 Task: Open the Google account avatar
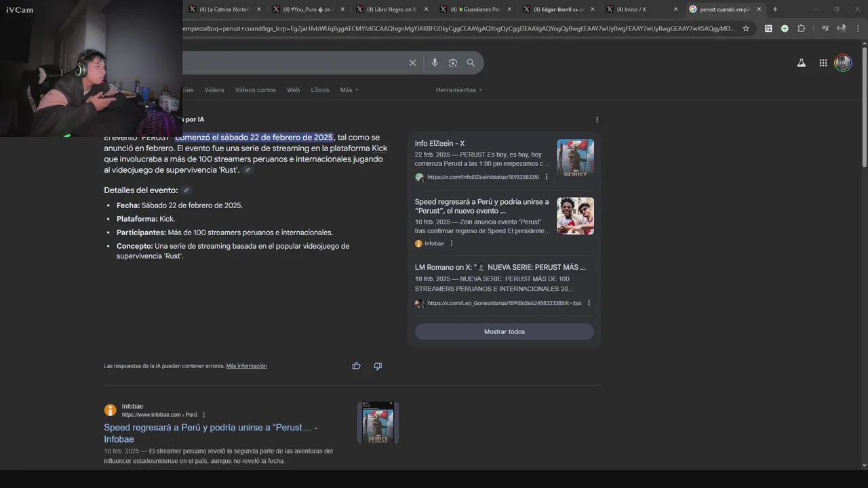pyautogui.click(x=843, y=63)
